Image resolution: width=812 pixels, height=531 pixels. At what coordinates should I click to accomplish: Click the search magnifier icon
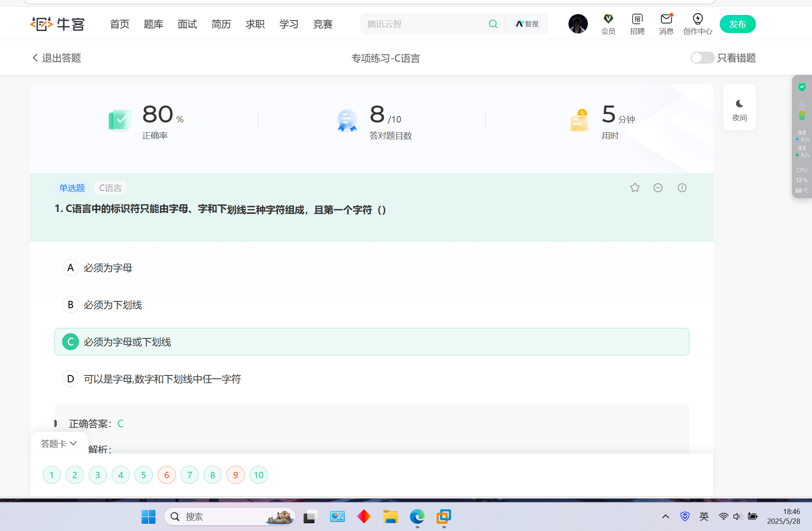(x=493, y=24)
